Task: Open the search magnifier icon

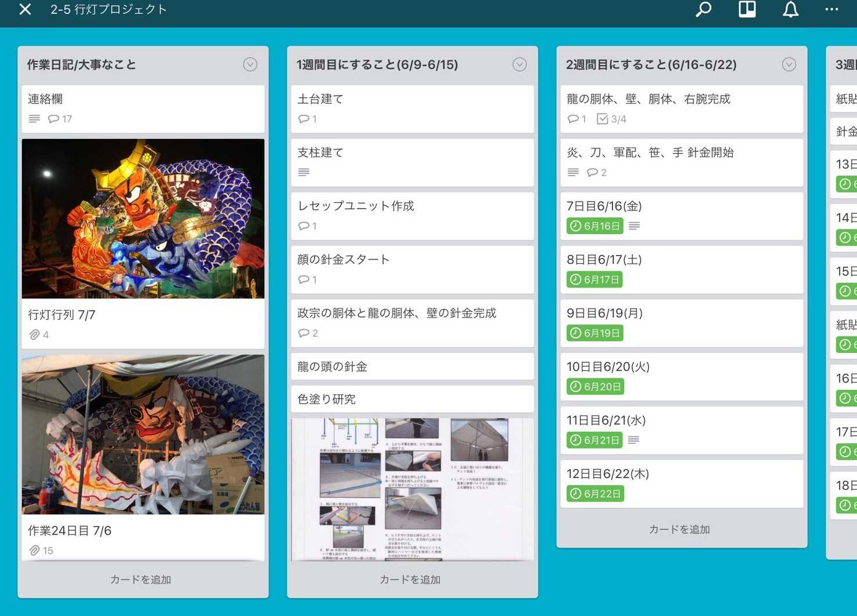Action: click(703, 10)
